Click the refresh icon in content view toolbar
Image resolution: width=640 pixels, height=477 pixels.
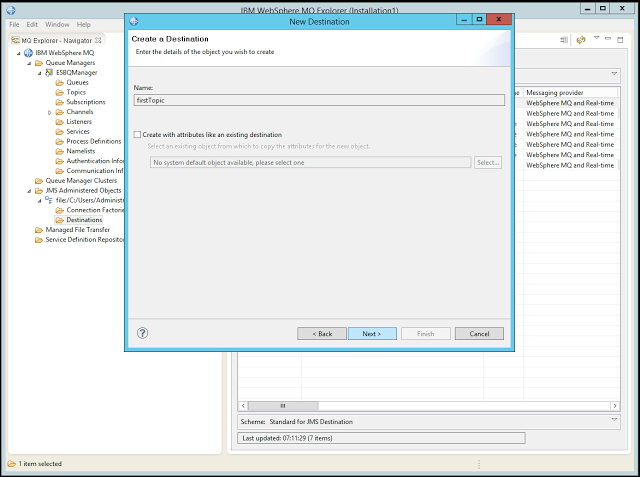pyautogui.click(x=581, y=40)
